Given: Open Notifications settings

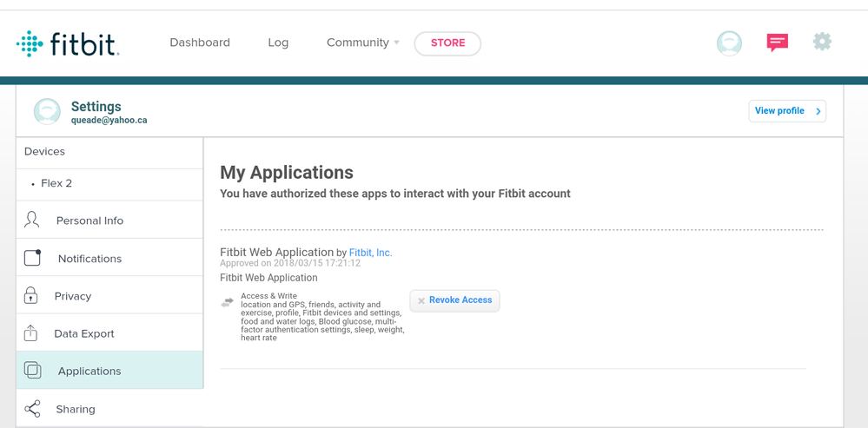Looking at the screenshot, I should tap(109, 258).
